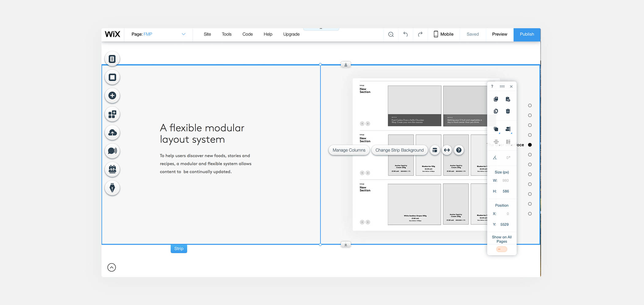
Task: Click the strip help question mark icon
Action: [459, 150]
